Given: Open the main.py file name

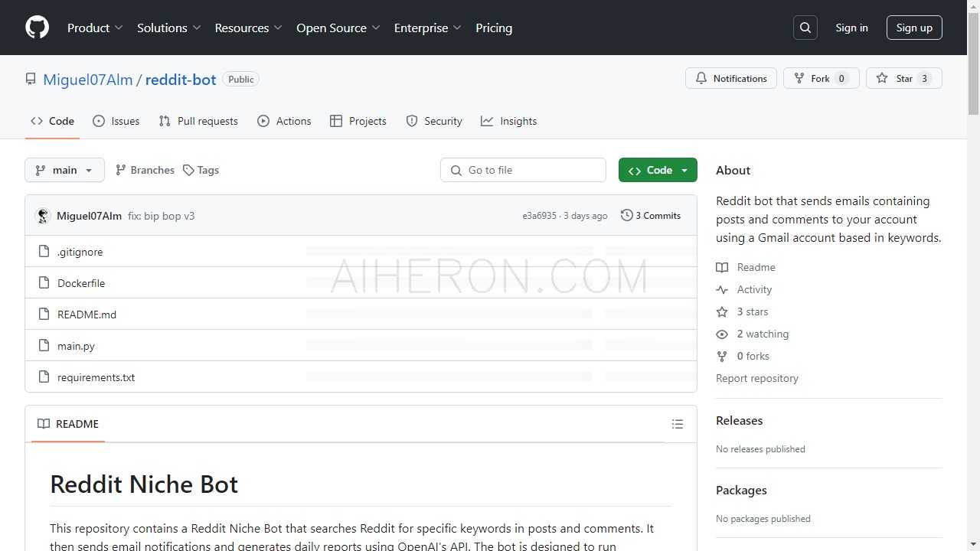Looking at the screenshot, I should click(x=76, y=346).
